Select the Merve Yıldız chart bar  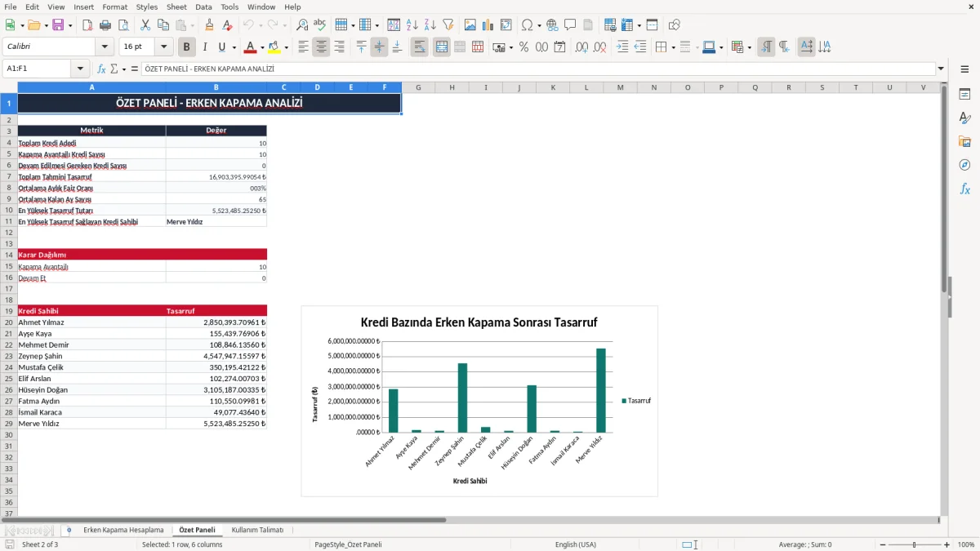pyautogui.click(x=601, y=390)
